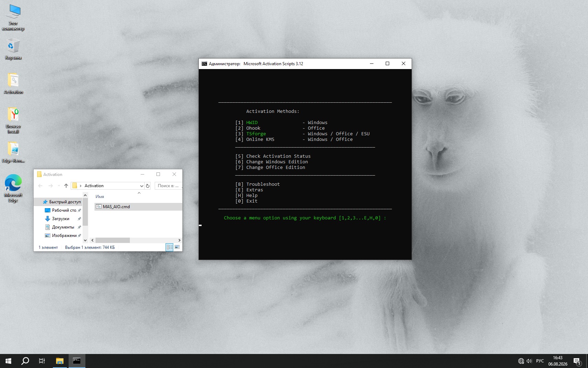Open Изображения in the navigation pane
This screenshot has width=588, height=368.
(63, 236)
